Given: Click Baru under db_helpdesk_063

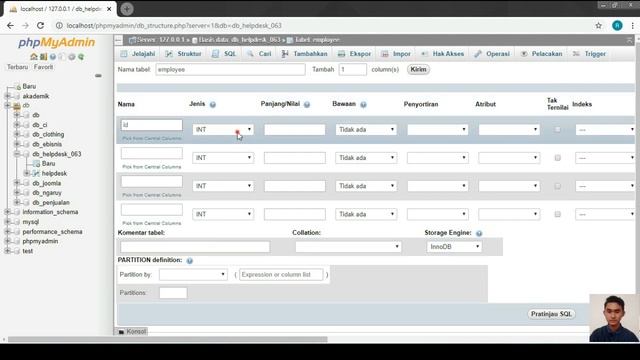Looking at the screenshot, I should point(48,164).
